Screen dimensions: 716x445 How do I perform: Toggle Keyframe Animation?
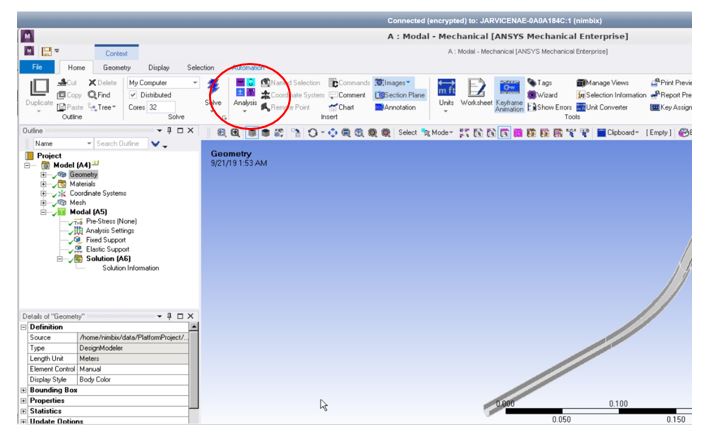pyautogui.click(x=509, y=95)
